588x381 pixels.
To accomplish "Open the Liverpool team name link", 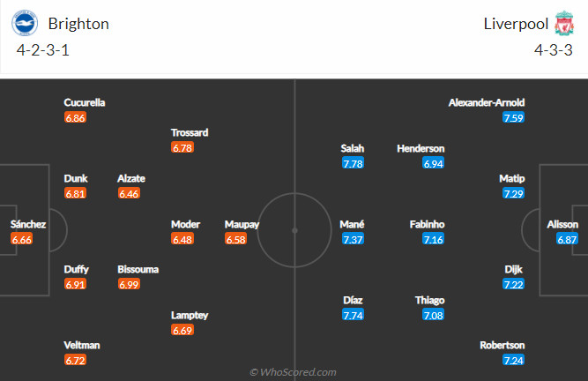I will click(x=516, y=24).
